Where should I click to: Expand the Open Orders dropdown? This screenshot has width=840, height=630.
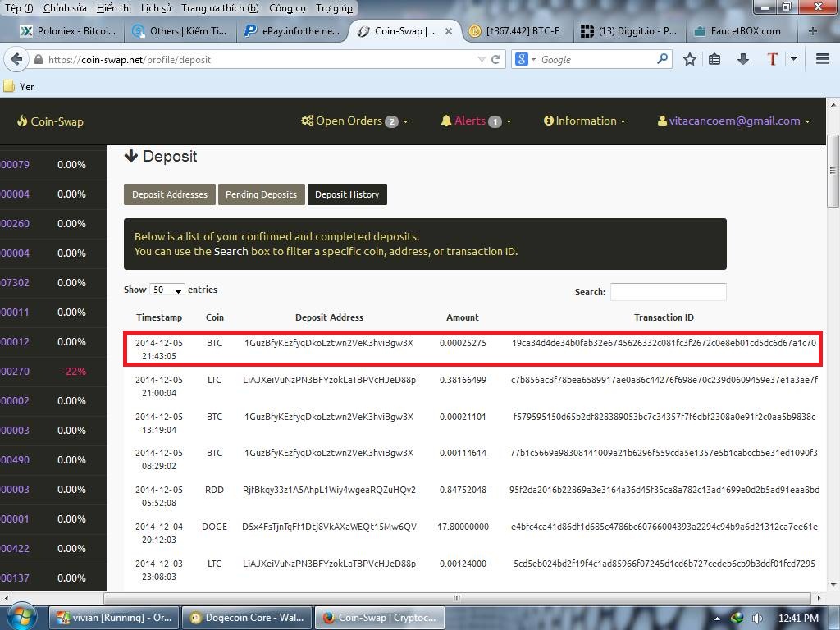pyautogui.click(x=354, y=121)
